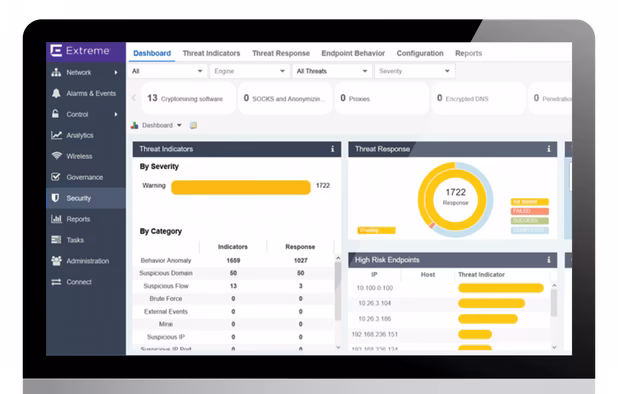Open the All filter dropdown
Viewport: 618px width, 394px height.
tap(168, 71)
